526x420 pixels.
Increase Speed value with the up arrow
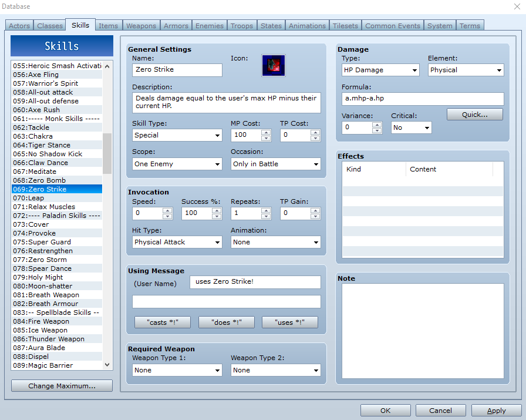pos(167,210)
